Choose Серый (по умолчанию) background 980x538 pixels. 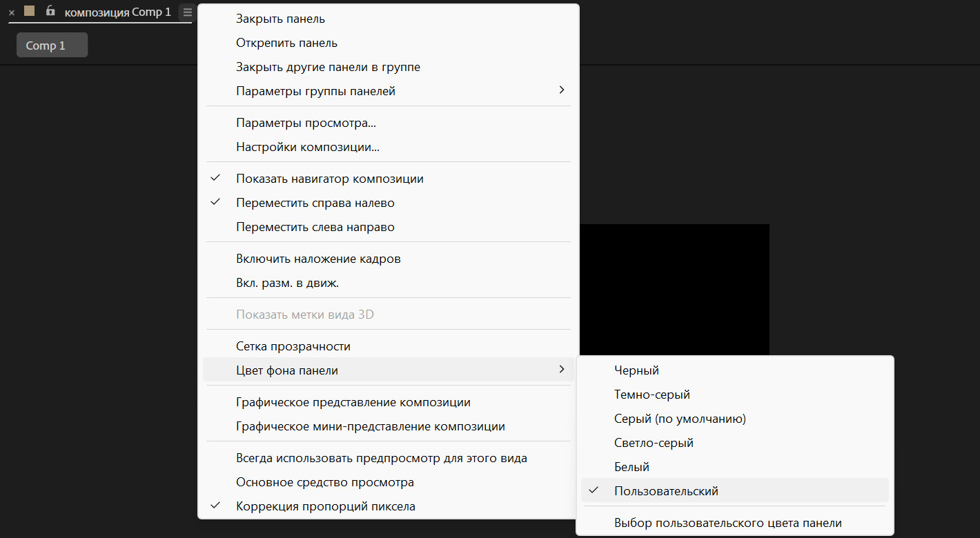click(x=680, y=419)
